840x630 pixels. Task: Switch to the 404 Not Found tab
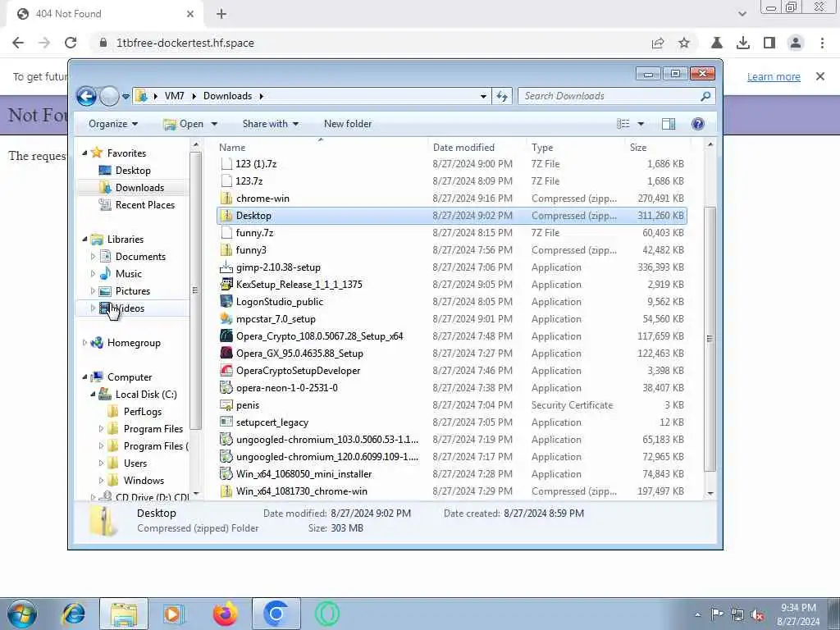pos(104,14)
